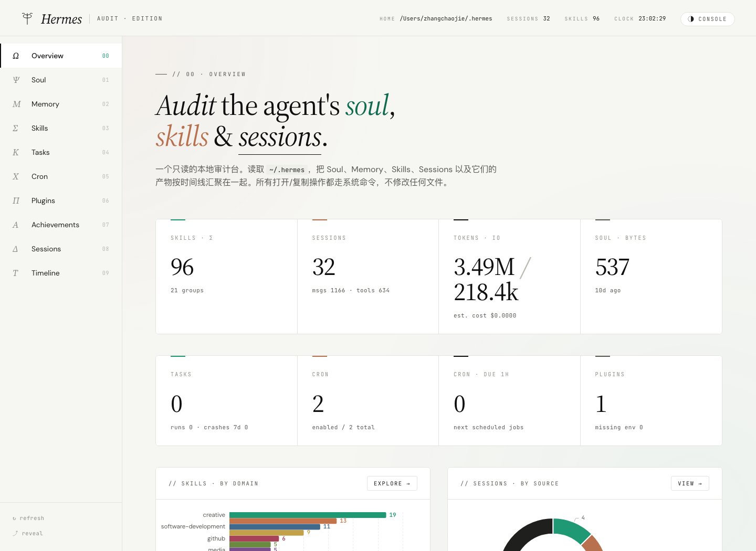Select the Delta icon beside Sessions
Screen dimensions: 756x551
coord(16,249)
